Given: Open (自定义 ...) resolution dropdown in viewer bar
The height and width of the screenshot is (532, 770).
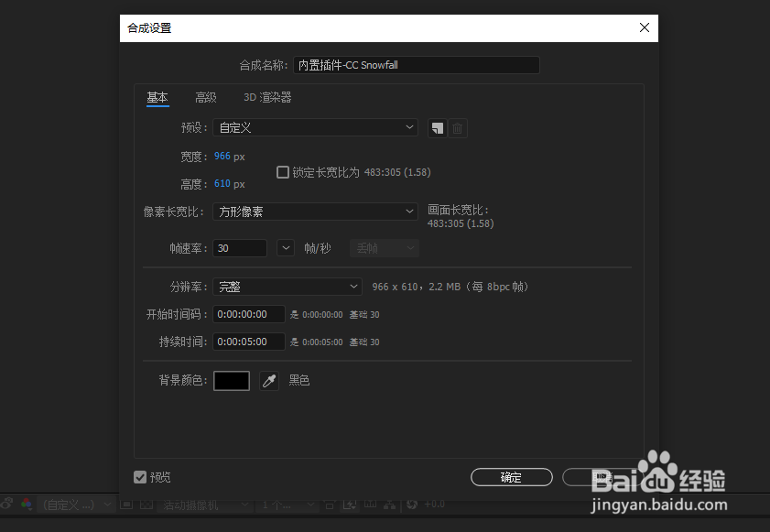Looking at the screenshot, I should point(75,505).
